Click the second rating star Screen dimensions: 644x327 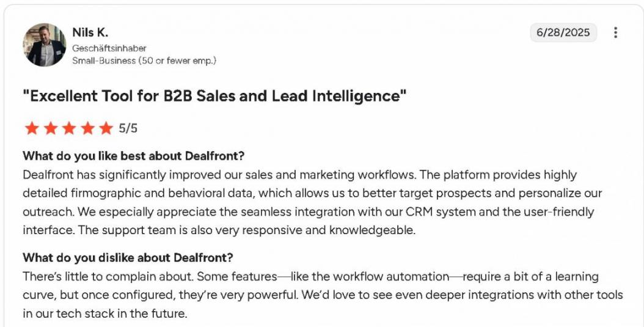49,128
